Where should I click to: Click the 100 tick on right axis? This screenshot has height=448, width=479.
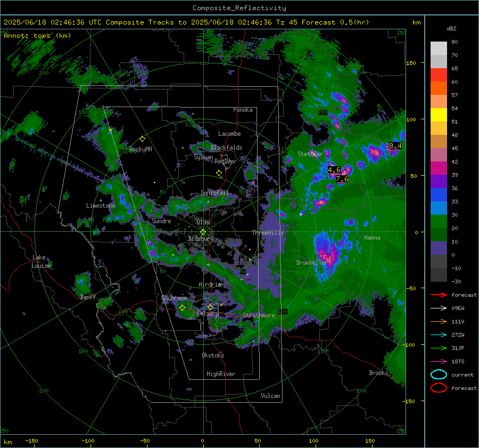(x=411, y=119)
